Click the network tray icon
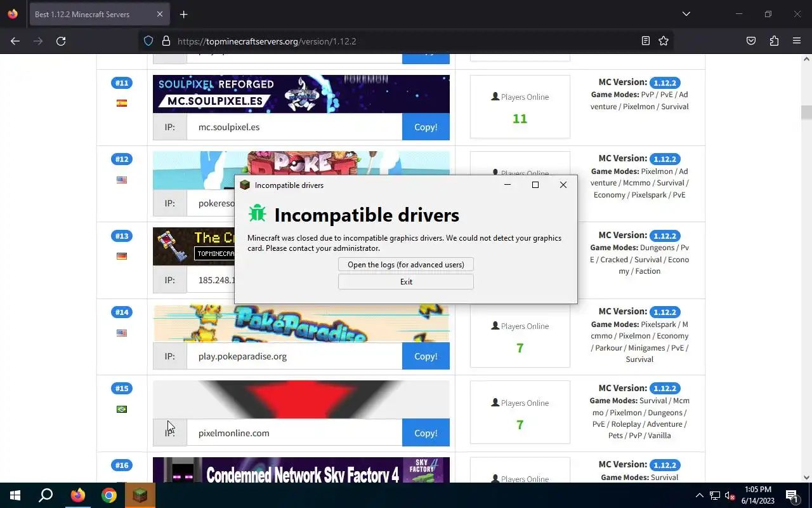This screenshot has height=508, width=812. click(x=715, y=495)
